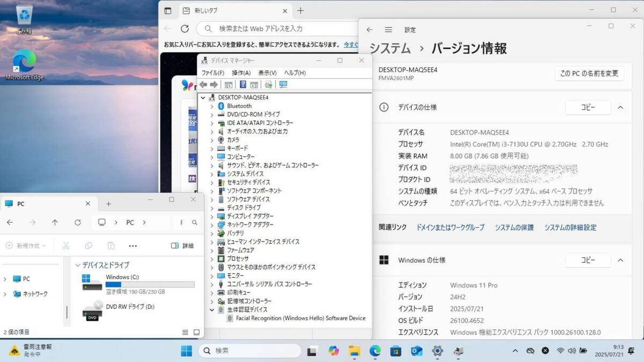The width and height of the screenshot is (644, 362).
Task: Open the Recycle Bin desktop icon
Action: pos(24,19)
